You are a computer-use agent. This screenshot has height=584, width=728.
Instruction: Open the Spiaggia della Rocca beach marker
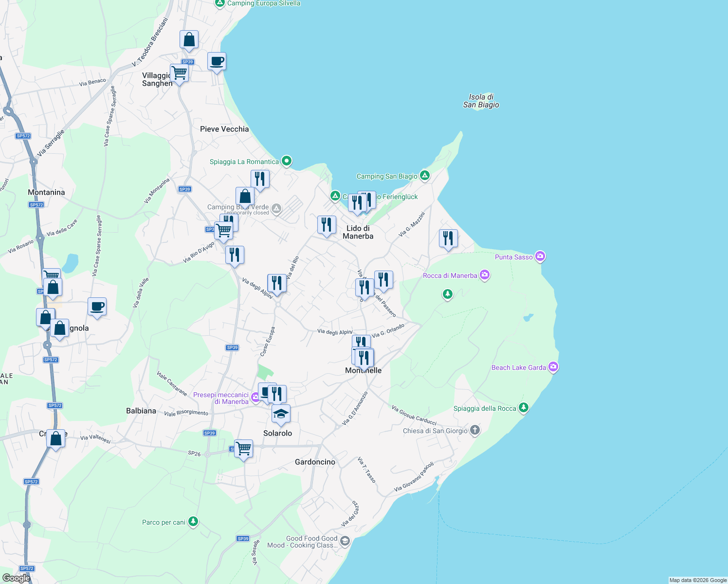click(x=524, y=407)
